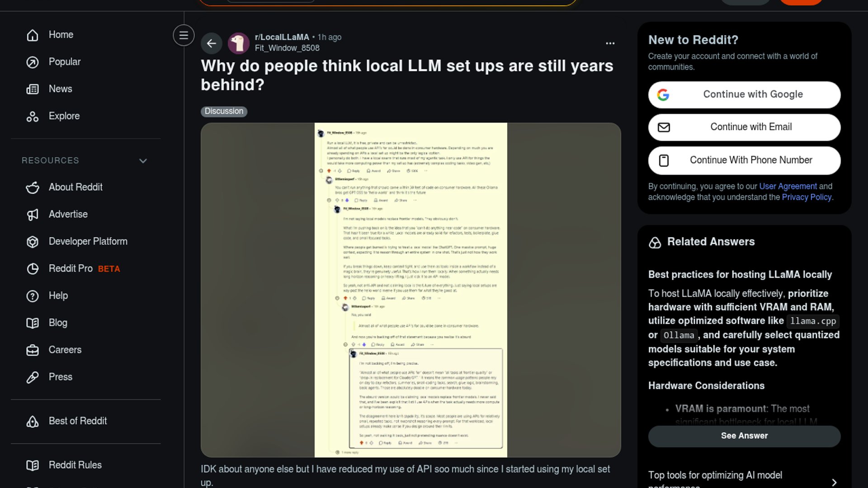The width and height of the screenshot is (868, 488).
Task: Go back using the arrow button
Action: (x=211, y=43)
